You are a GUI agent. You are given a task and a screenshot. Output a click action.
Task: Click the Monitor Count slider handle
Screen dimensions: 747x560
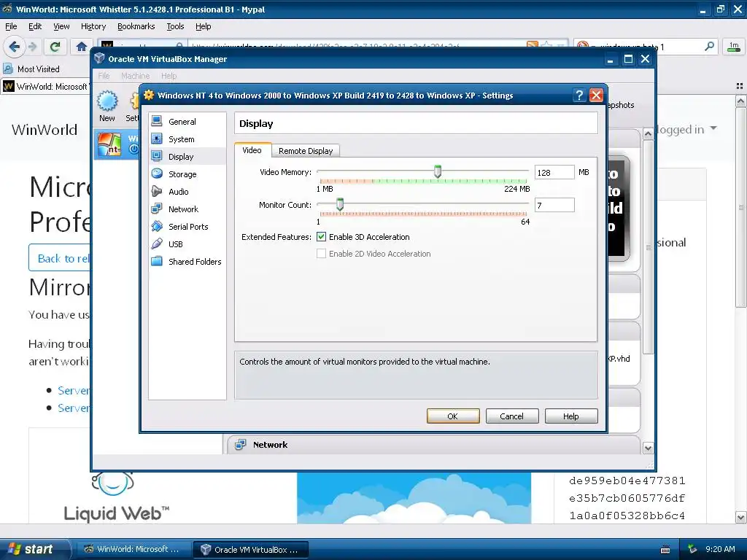(x=340, y=204)
